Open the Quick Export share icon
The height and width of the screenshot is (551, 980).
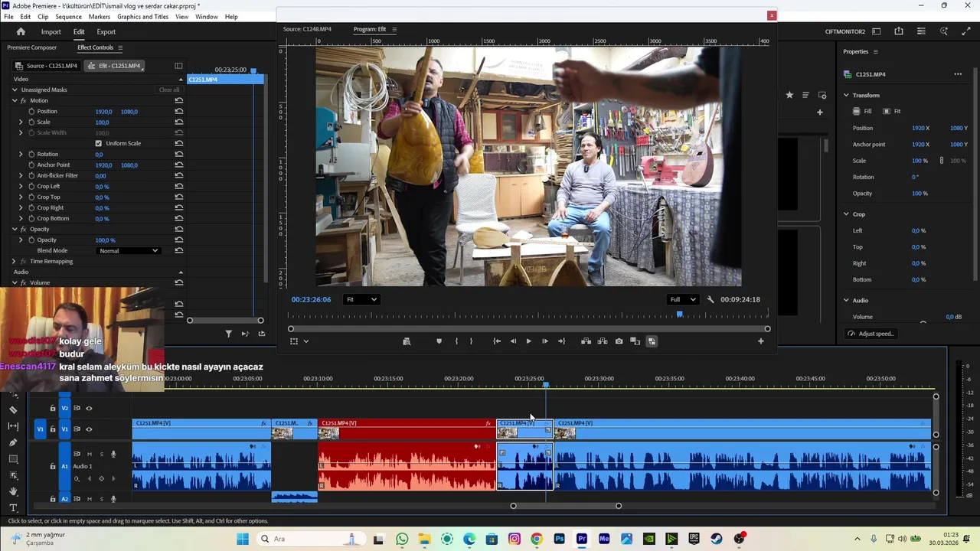(899, 31)
